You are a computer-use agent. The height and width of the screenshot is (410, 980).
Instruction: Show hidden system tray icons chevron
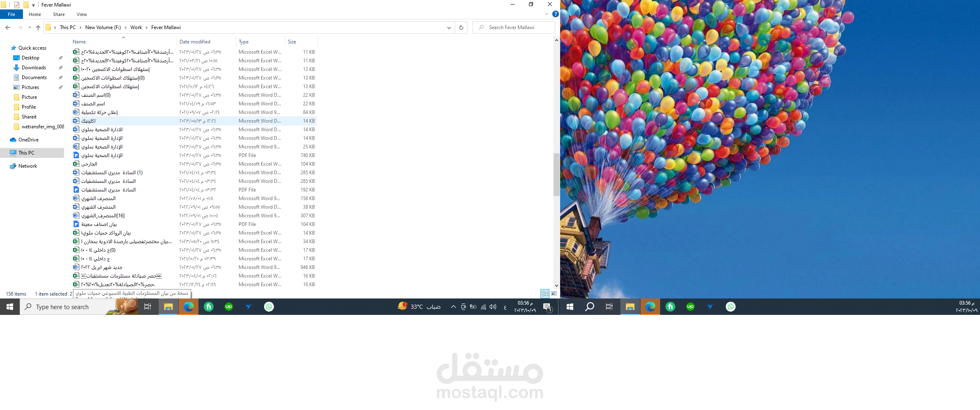pos(453,307)
